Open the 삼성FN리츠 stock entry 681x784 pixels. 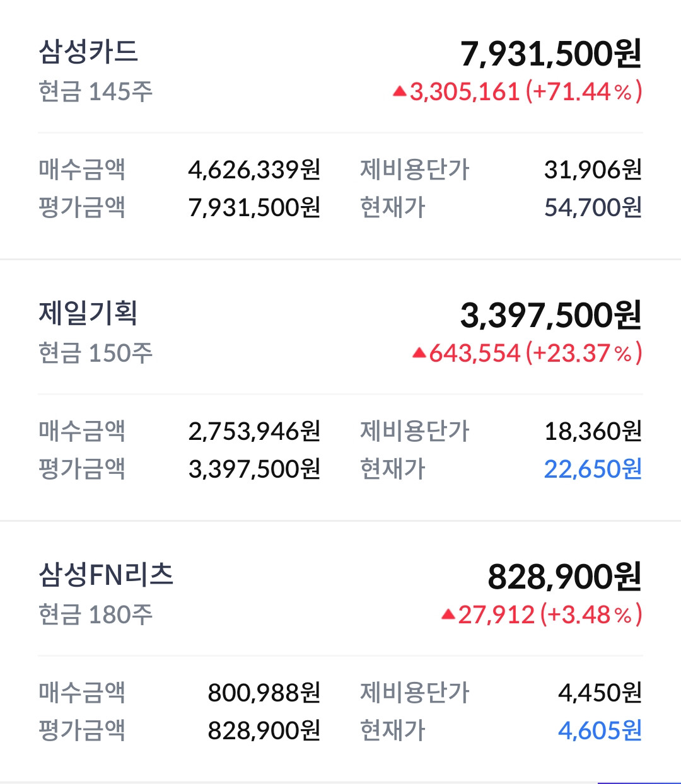(106, 575)
